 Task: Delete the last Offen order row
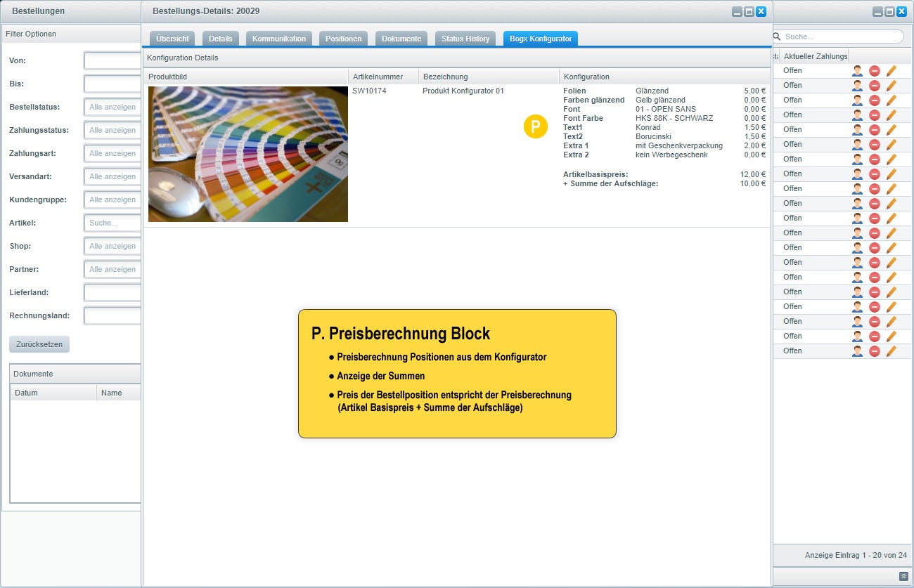coord(875,351)
